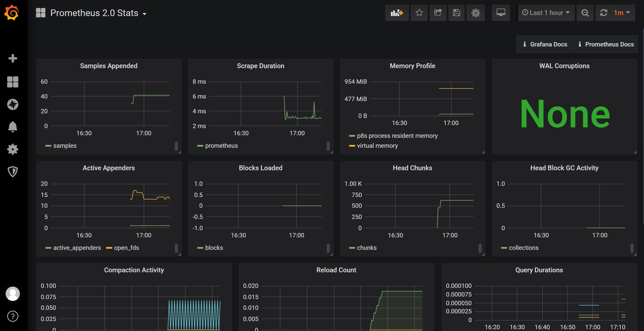
Task: Open the Dashboards grid icon in sidebar
Action: pyautogui.click(x=12, y=82)
